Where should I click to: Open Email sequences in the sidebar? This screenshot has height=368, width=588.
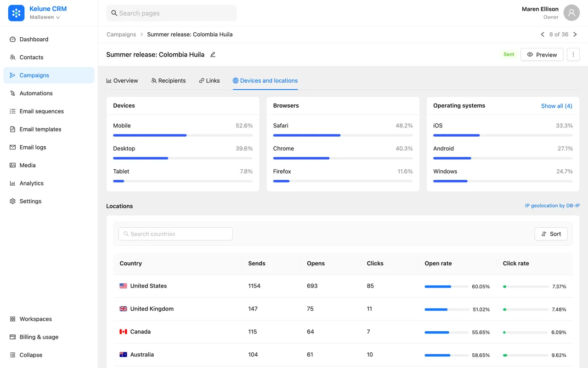[49, 111]
